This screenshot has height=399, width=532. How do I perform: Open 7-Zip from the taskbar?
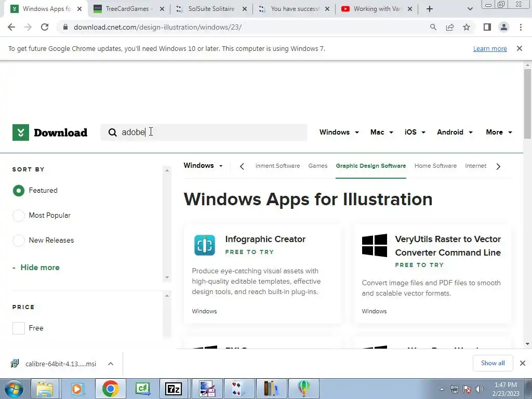[x=174, y=389]
